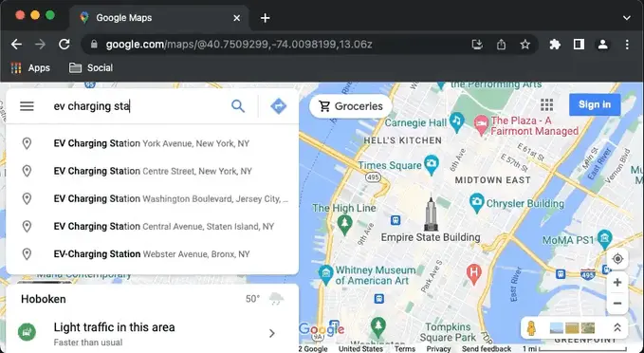644x353 pixels.
Task: Choose EV Charging Station Centre Street suggestion
Action: (x=152, y=171)
